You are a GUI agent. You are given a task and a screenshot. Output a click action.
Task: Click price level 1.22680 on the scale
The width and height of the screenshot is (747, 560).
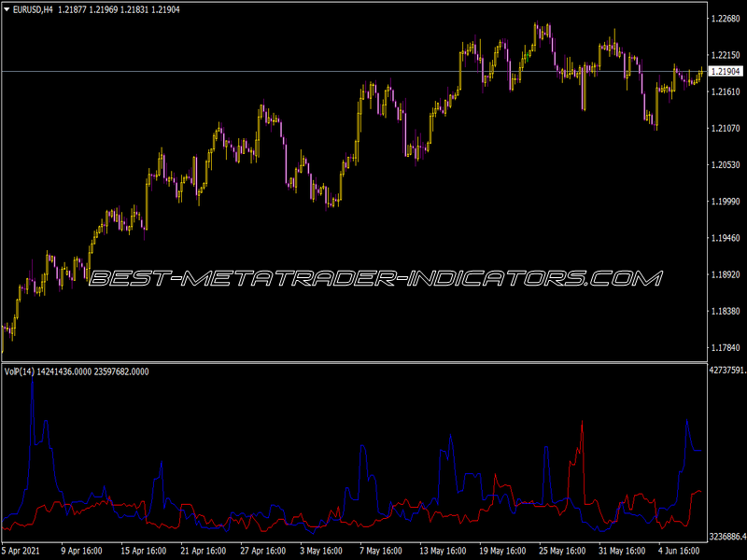click(x=726, y=19)
